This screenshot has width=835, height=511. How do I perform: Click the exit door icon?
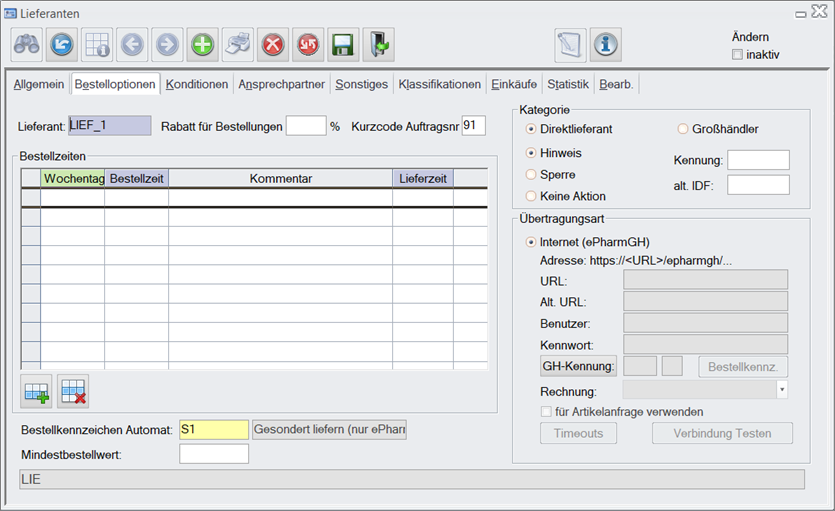(x=379, y=45)
